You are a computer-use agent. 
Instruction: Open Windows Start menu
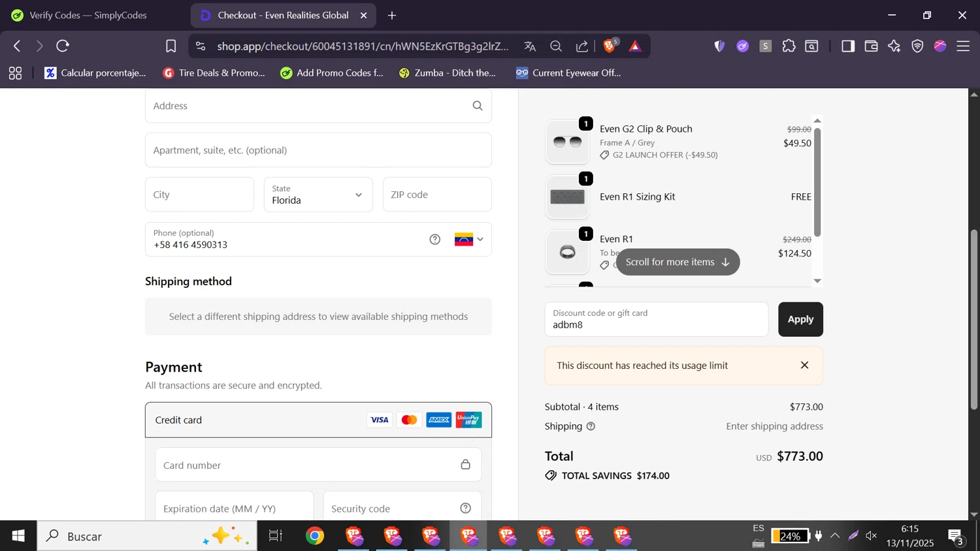pos(18,536)
